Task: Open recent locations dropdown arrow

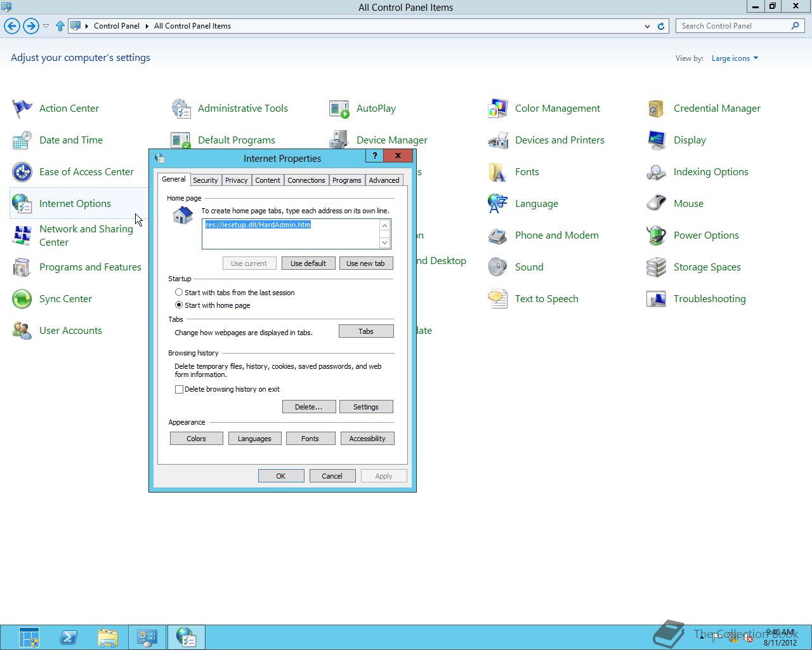Action: tap(46, 26)
